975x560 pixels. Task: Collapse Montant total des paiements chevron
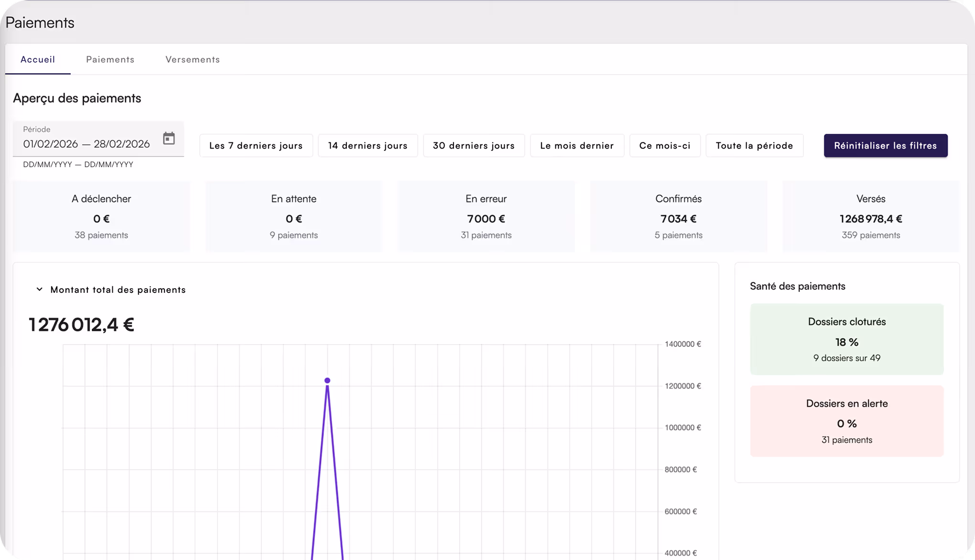[x=40, y=290]
